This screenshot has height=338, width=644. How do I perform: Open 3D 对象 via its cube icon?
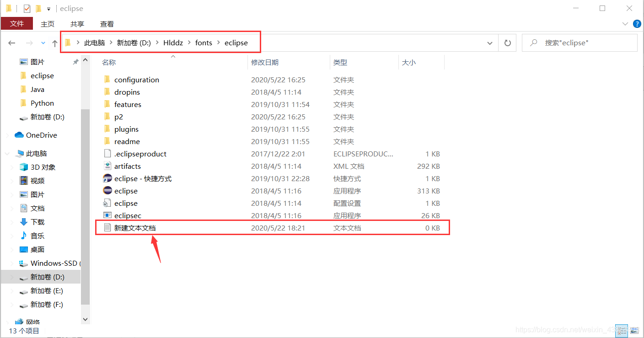(24, 167)
